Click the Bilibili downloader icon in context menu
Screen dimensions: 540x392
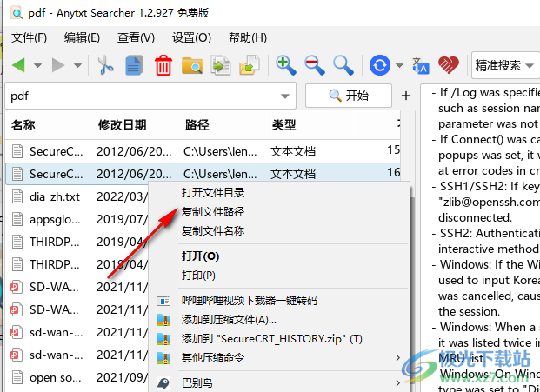[163, 301]
